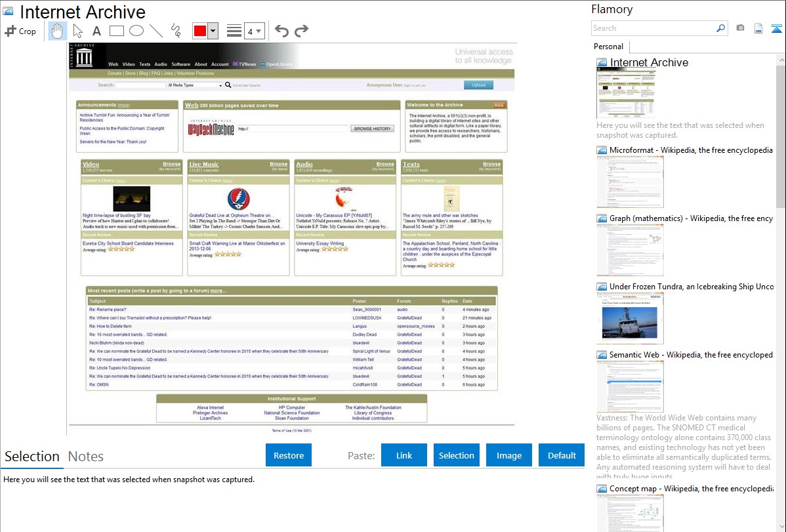Open the Personal tab in Flamory panel
Image resolution: width=786 pixels, height=532 pixels.
click(x=608, y=47)
